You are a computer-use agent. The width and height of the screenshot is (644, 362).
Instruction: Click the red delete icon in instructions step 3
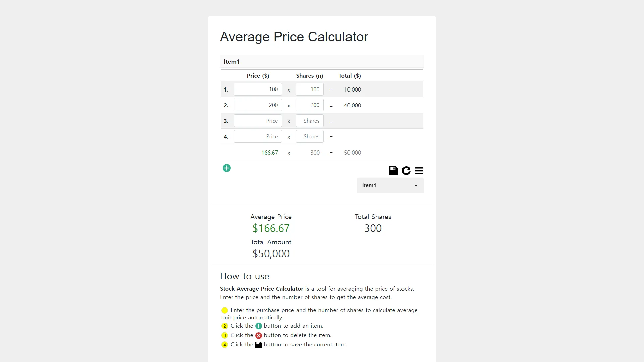coord(259,335)
